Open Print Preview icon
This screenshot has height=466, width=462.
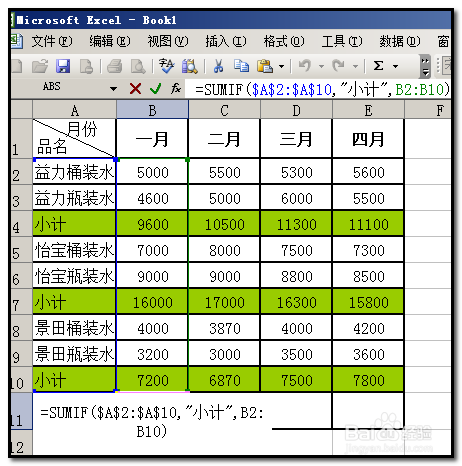(x=138, y=66)
